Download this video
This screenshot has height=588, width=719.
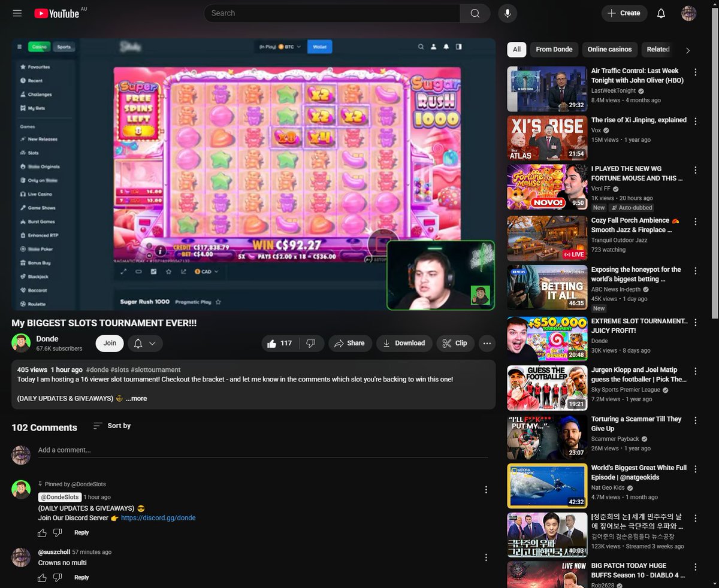point(404,343)
